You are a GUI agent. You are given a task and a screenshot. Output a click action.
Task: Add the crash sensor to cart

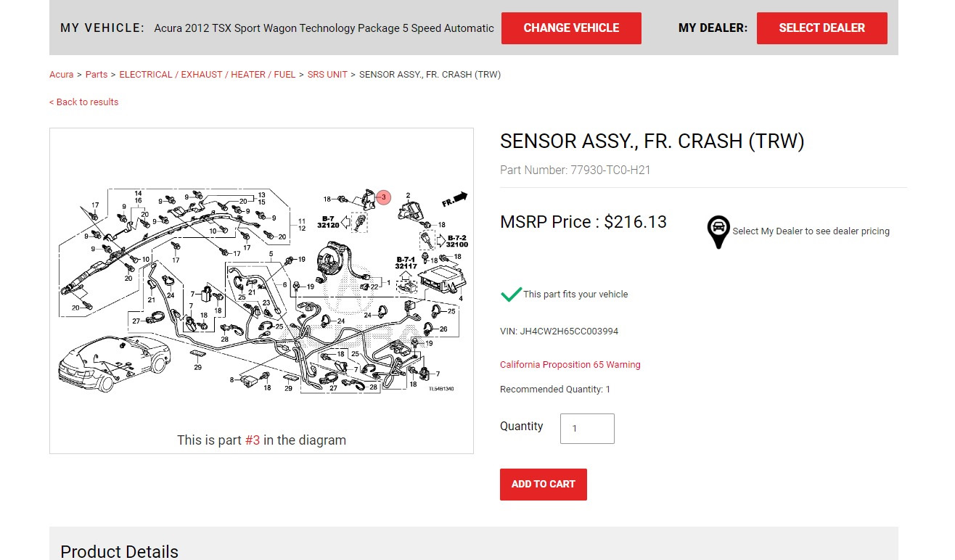[543, 484]
